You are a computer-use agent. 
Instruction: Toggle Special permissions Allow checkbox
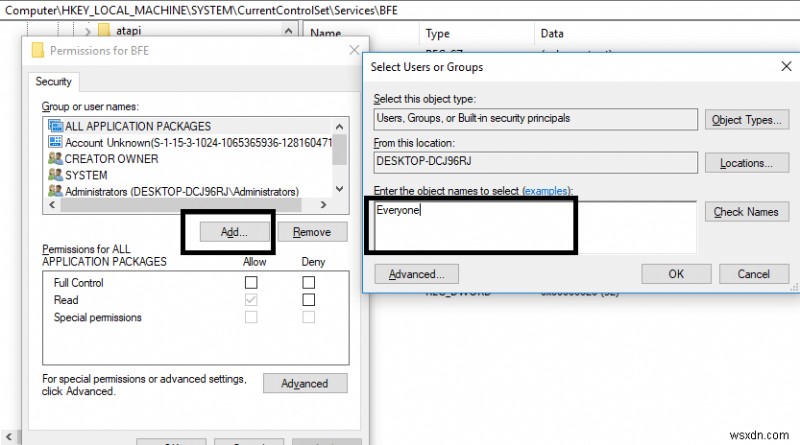[x=251, y=317]
